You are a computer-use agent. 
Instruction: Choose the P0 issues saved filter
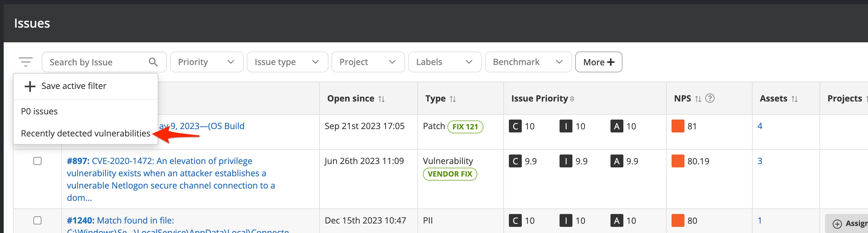click(39, 112)
